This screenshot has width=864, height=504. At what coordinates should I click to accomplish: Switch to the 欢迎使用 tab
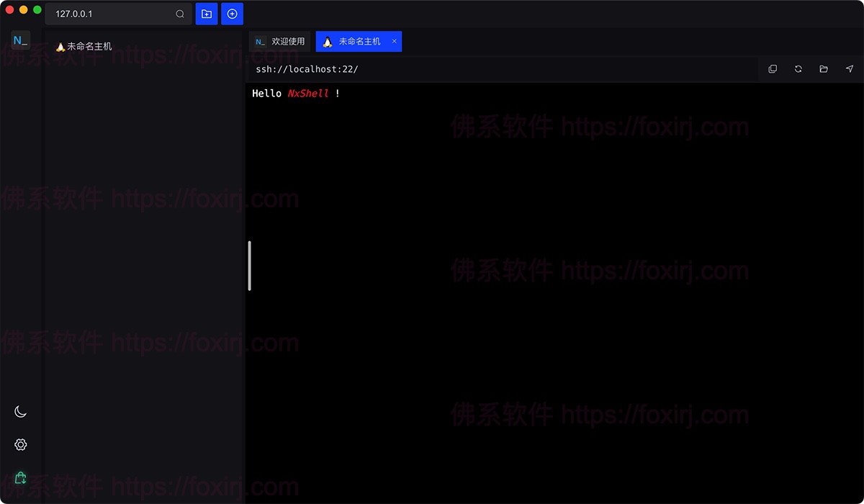[280, 42]
